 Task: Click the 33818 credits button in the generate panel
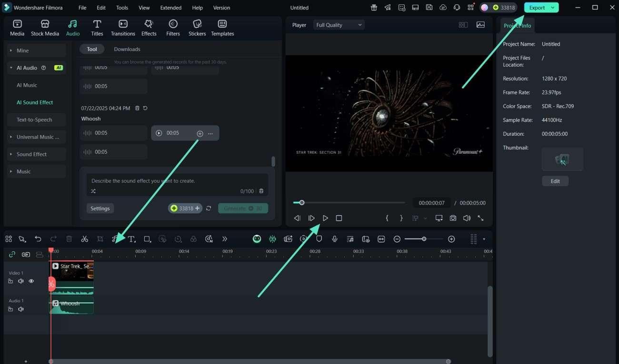[x=185, y=208]
